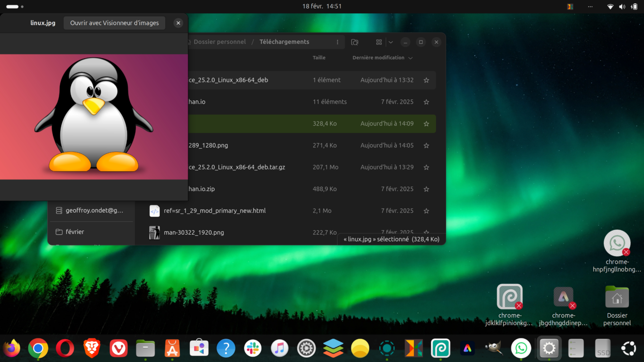Open calendar from the 18 févr. 14:51 clock

tap(322, 7)
